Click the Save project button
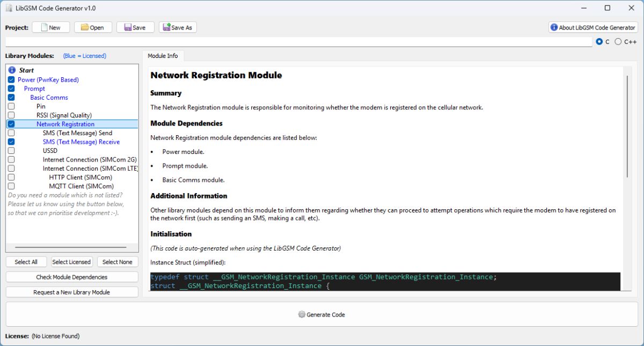Image resolution: width=644 pixels, height=346 pixels. pos(135,27)
